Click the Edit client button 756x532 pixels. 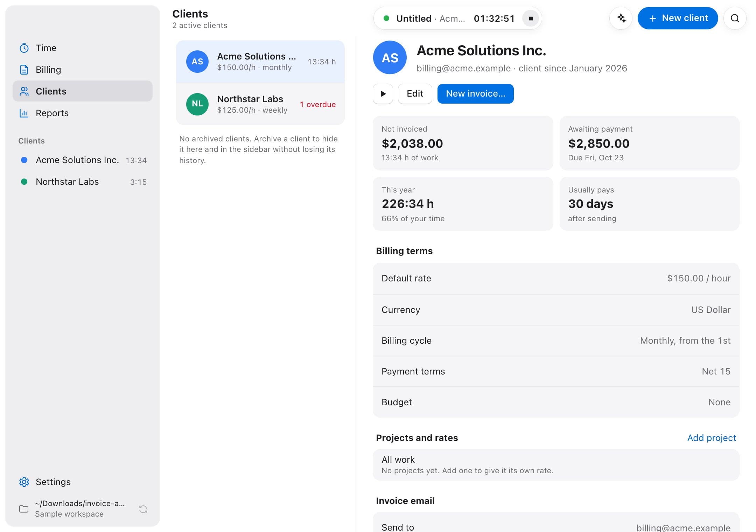(415, 94)
